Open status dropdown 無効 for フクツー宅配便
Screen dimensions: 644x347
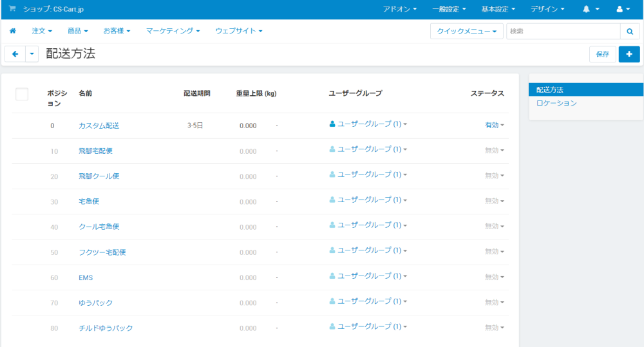pyautogui.click(x=494, y=251)
